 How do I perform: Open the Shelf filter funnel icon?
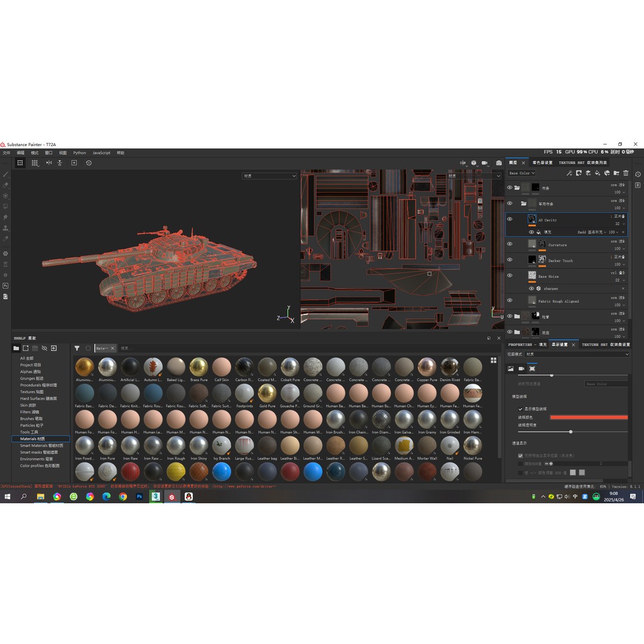77,348
